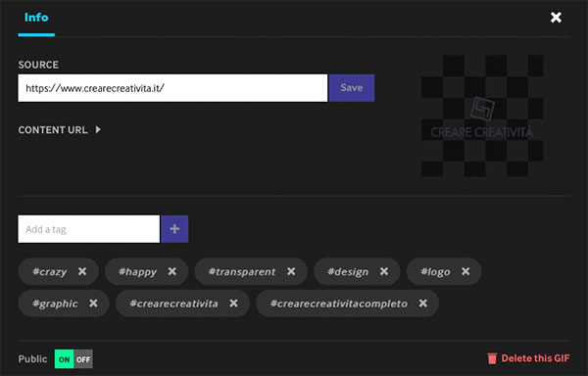The image size is (588, 376).
Task: Click the trash can icon
Action: pyautogui.click(x=492, y=358)
